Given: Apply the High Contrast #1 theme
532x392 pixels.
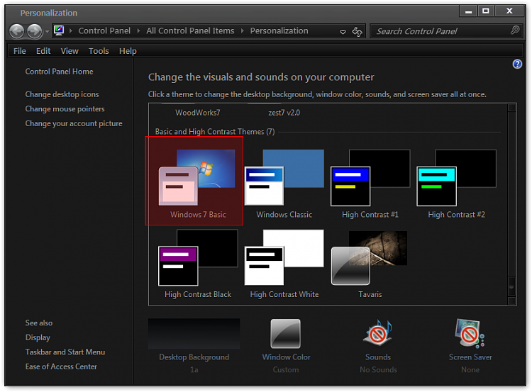Looking at the screenshot, I should 370,183.
